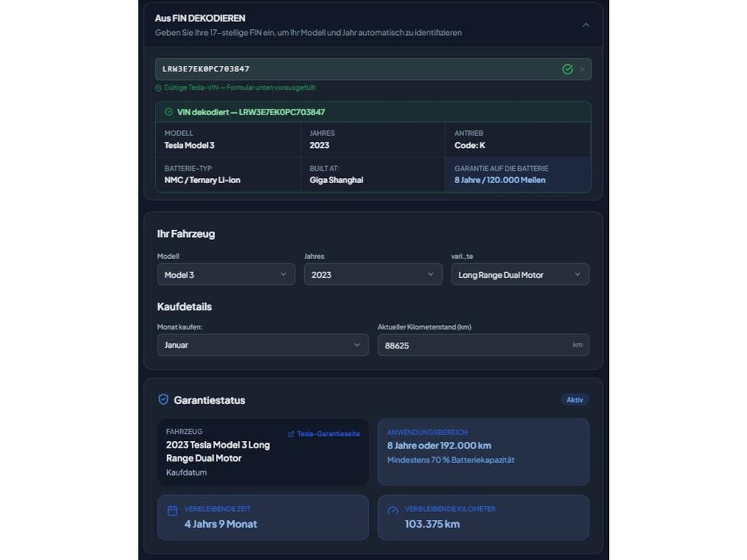Open the variant dropdown Long Range Dual Motor

click(519, 274)
